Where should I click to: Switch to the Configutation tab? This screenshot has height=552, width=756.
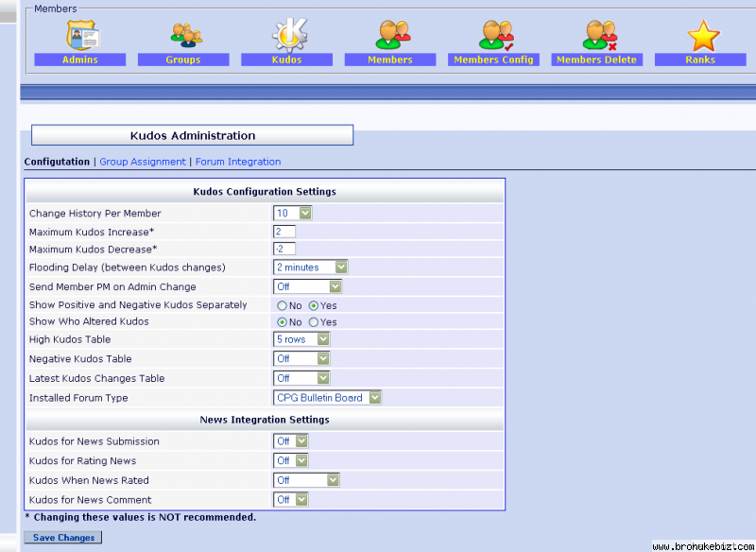(57, 162)
